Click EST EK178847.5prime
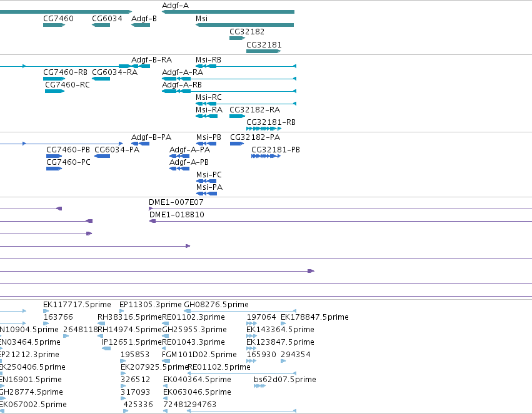Screen dimensions: 532x414 [x=283, y=323]
